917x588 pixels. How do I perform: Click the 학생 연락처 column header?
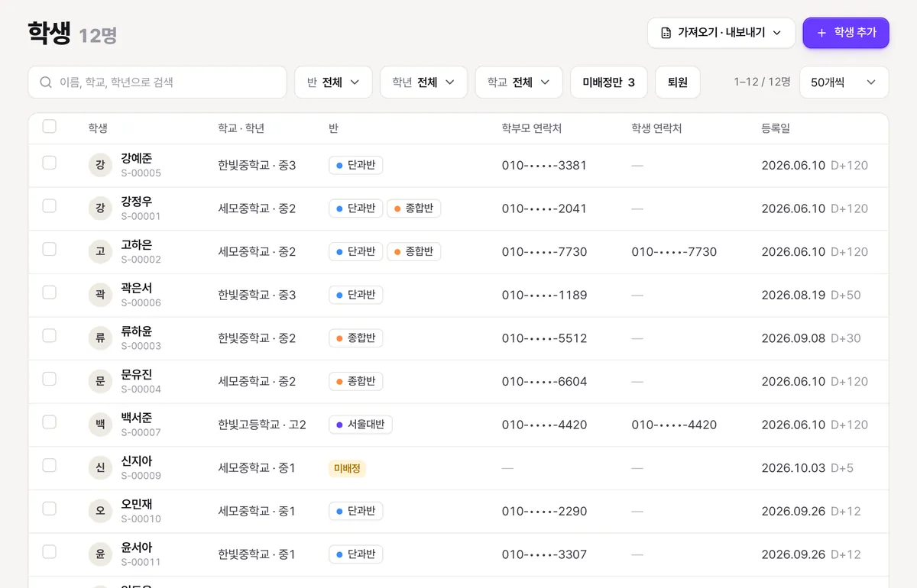(x=657, y=128)
